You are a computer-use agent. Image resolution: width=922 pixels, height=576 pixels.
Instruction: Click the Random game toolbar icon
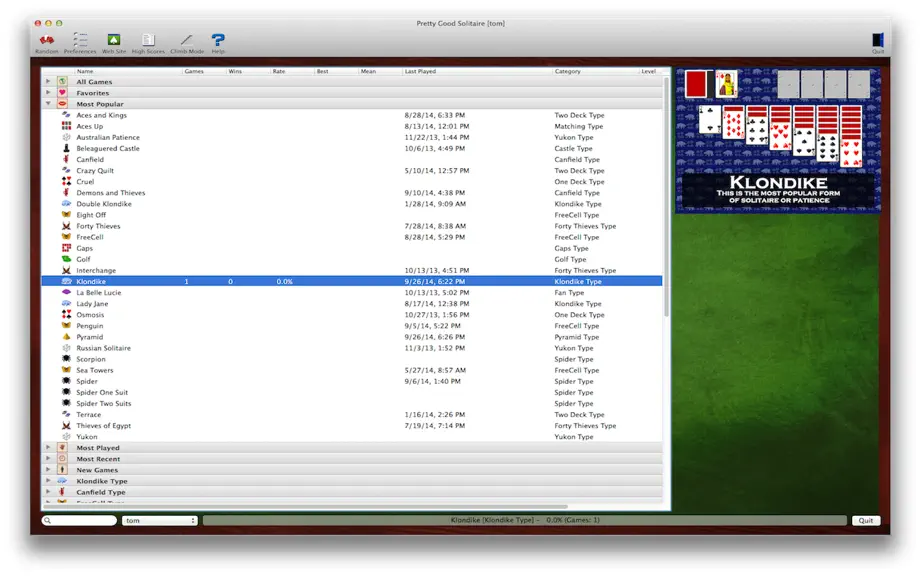(x=46, y=40)
